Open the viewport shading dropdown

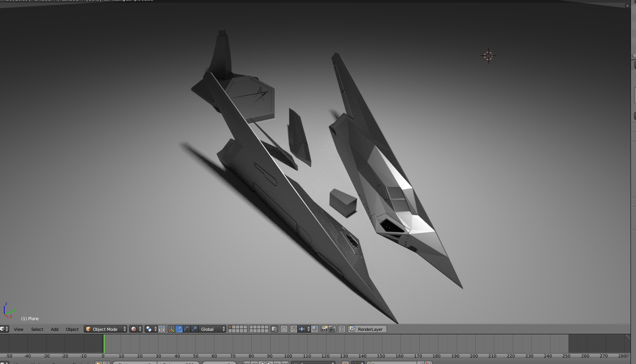pyautogui.click(x=136, y=329)
